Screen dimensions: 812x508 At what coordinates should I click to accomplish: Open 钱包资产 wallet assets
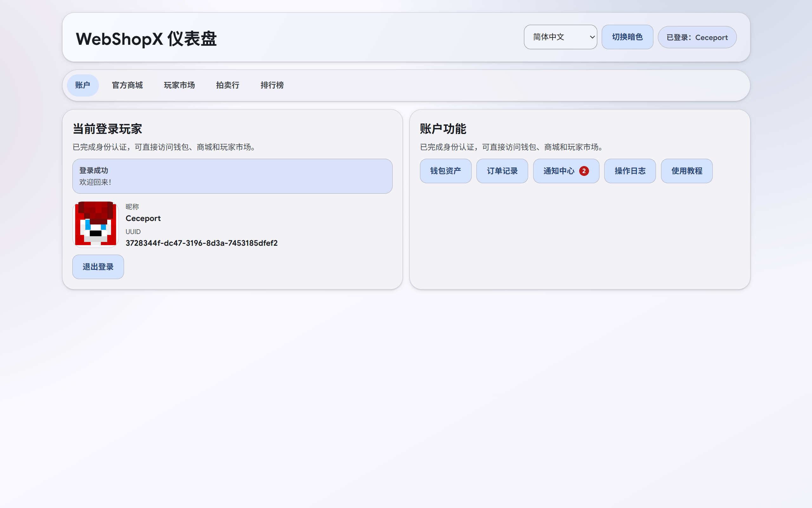point(446,171)
